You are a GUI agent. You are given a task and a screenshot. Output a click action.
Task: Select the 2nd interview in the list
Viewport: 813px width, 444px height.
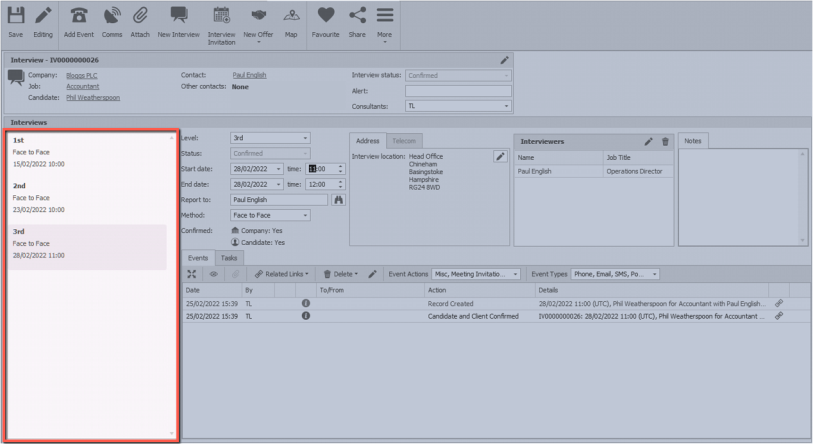pyautogui.click(x=88, y=198)
